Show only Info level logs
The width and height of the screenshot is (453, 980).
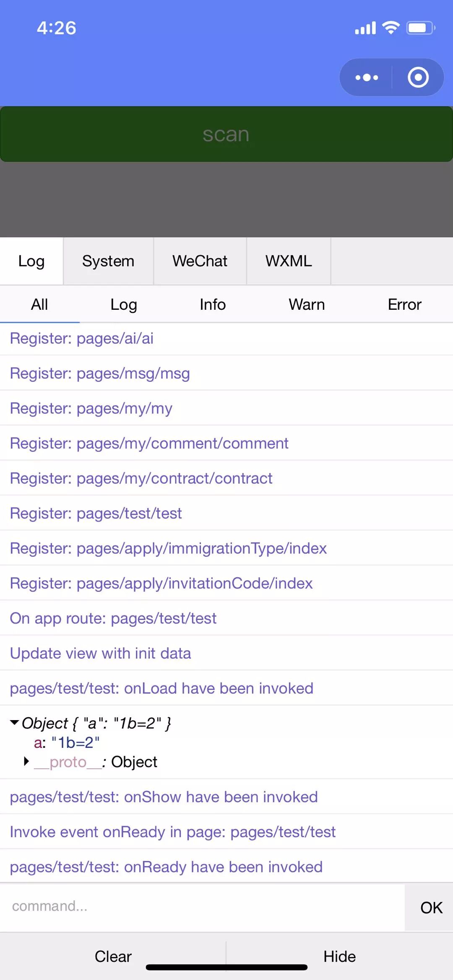[x=213, y=305]
